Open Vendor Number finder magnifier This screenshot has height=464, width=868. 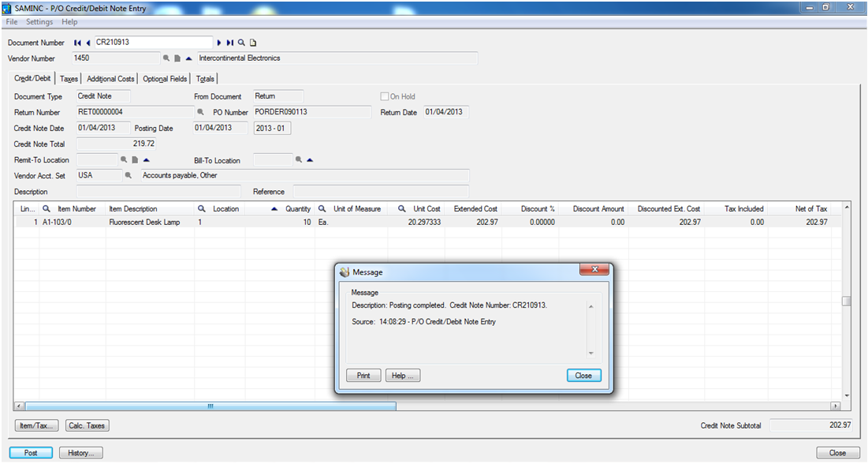pyautogui.click(x=166, y=58)
